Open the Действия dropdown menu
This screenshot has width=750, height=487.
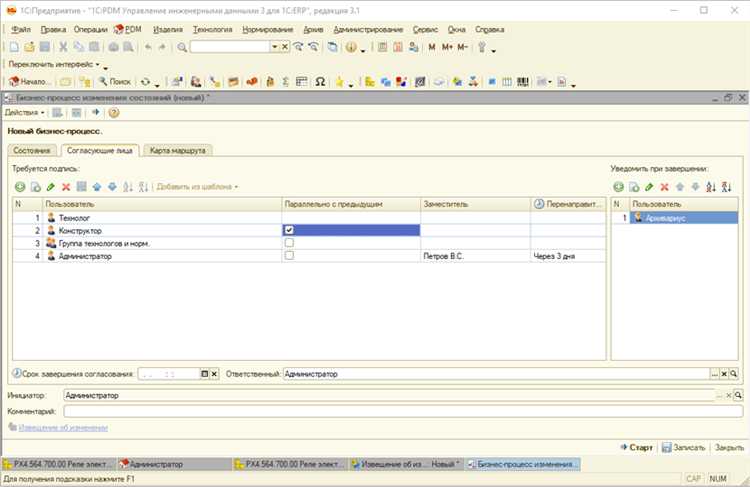[24, 112]
